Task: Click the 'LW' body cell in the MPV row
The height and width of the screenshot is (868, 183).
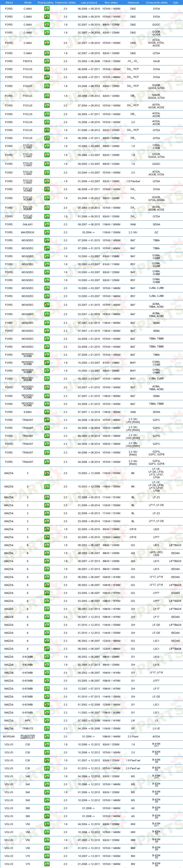Action: pyautogui.click(x=133, y=721)
